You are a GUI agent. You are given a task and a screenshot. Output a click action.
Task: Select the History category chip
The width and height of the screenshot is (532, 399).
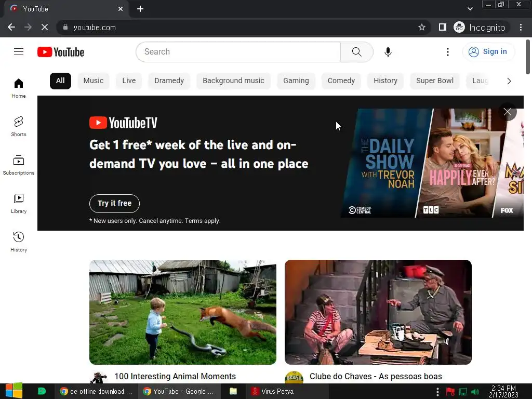[385, 81]
